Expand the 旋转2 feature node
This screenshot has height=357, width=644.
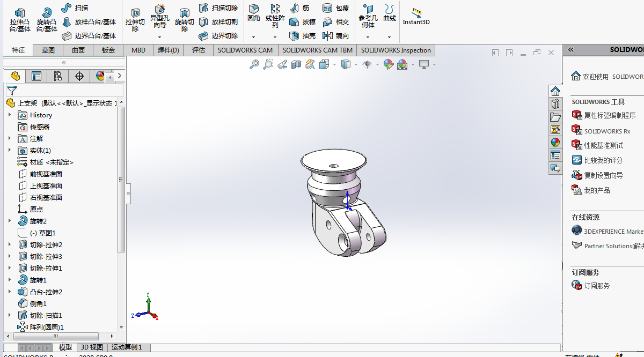10,221
